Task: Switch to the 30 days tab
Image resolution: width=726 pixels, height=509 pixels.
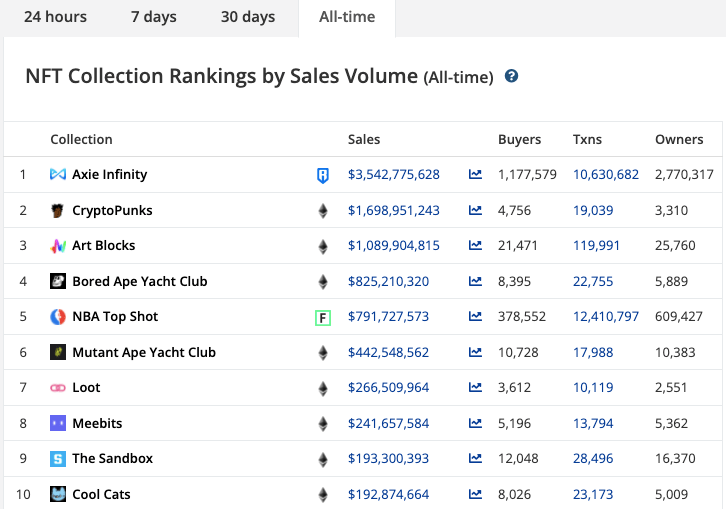Action: click(x=248, y=17)
